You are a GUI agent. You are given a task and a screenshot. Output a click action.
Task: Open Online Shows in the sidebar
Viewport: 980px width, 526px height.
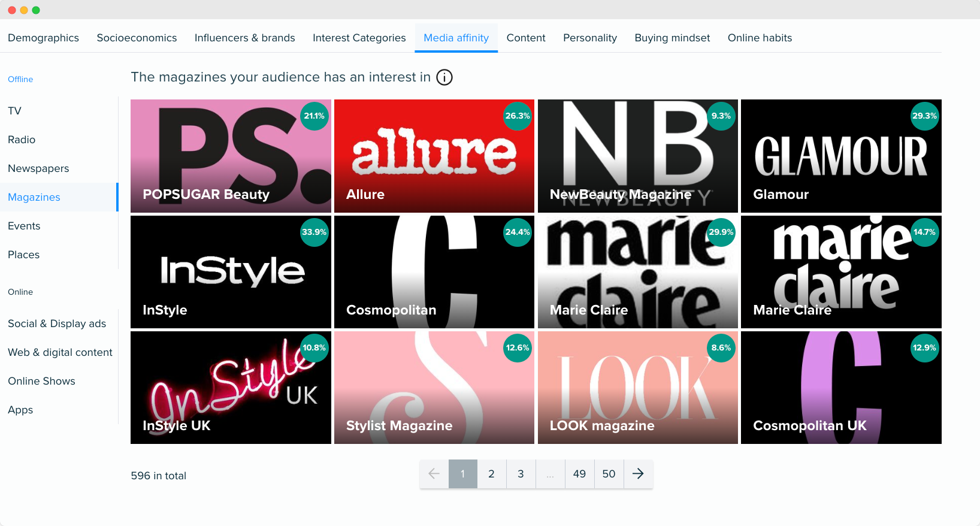point(59,381)
